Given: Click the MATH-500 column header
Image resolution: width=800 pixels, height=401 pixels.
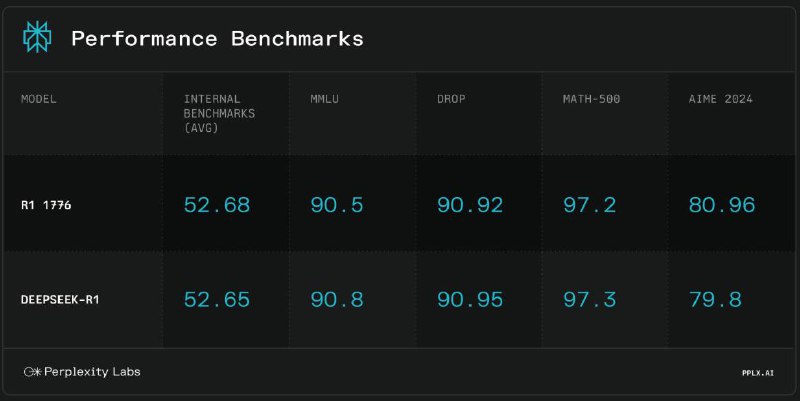Looking at the screenshot, I should 591,99.
